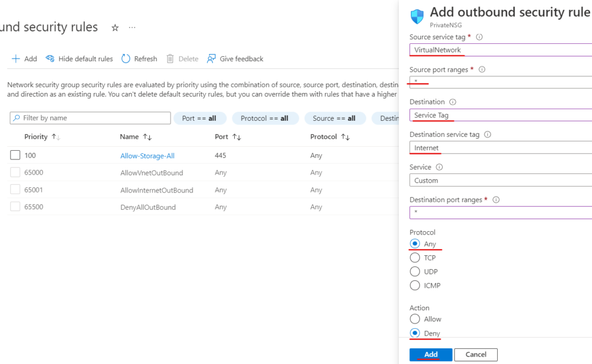Click the Delete trash can icon
This screenshot has width=592, height=364.
point(171,59)
